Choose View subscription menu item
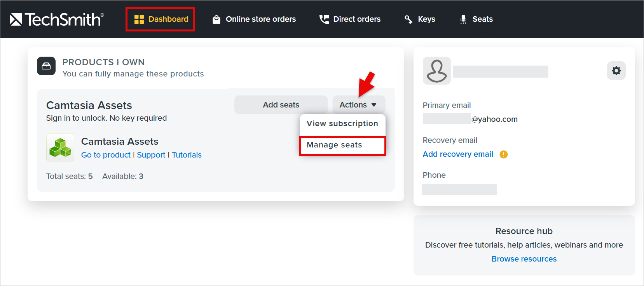 pos(342,123)
